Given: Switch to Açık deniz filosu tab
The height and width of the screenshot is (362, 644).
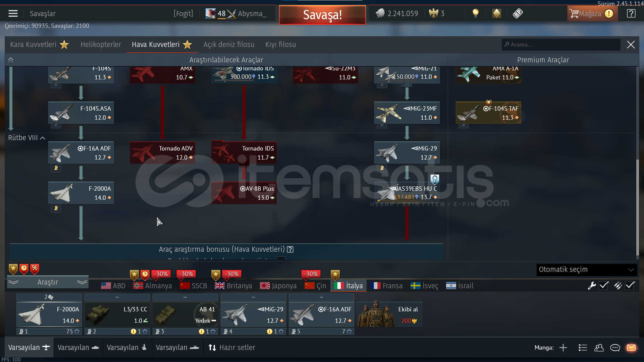Looking at the screenshot, I should click(x=229, y=45).
